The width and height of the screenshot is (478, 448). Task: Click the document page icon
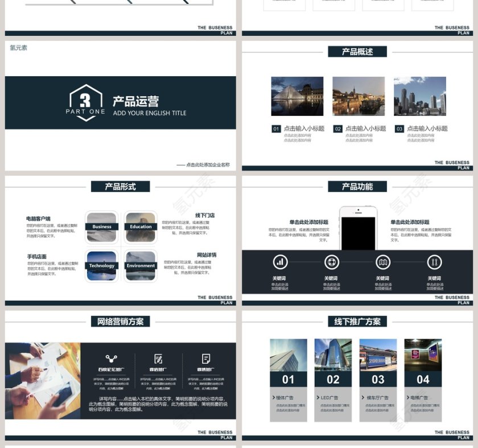coord(206,359)
